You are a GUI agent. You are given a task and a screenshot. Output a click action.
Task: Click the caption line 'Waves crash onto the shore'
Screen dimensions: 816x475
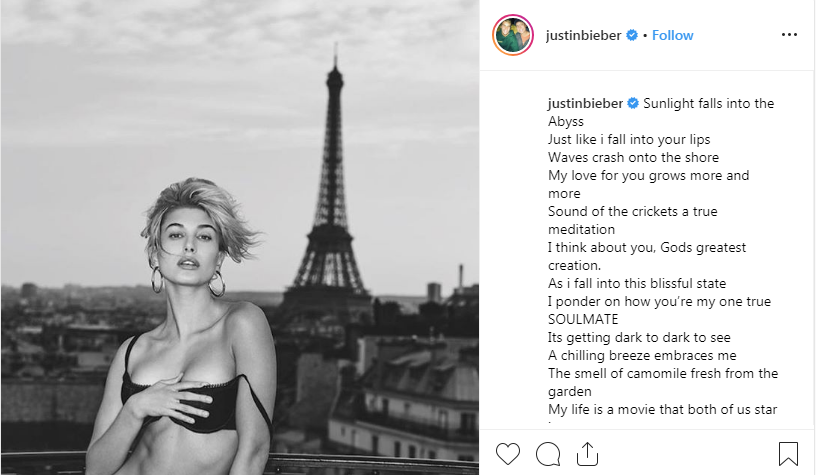pos(633,157)
